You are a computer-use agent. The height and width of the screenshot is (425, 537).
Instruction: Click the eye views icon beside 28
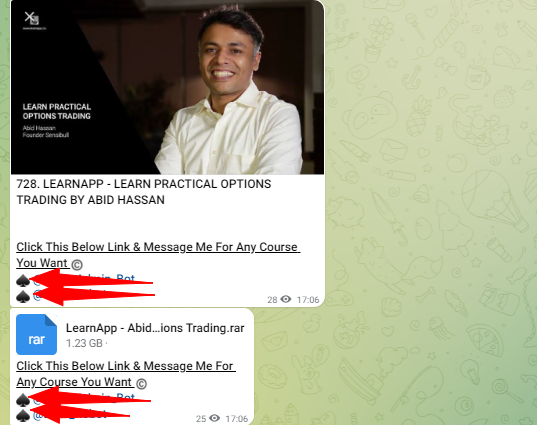tap(286, 299)
